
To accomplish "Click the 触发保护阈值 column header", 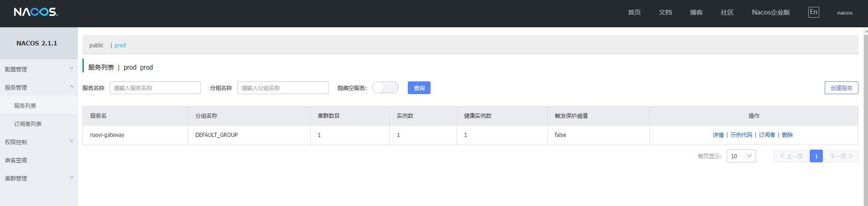I will click(598, 116).
